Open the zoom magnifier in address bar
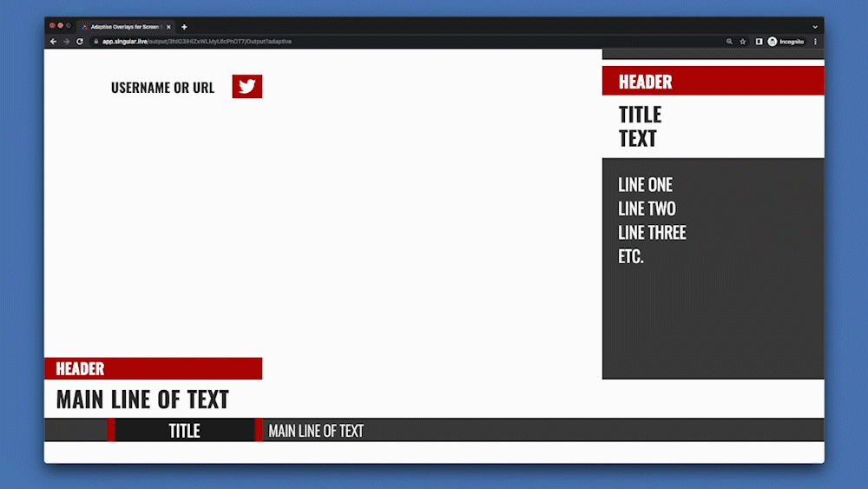The image size is (868, 489). (x=729, y=42)
